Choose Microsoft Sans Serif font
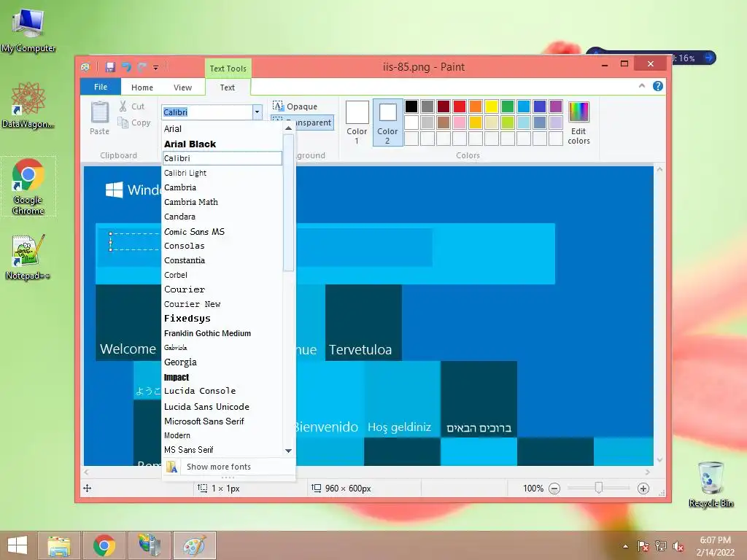747x560 pixels. (x=222, y=421)
